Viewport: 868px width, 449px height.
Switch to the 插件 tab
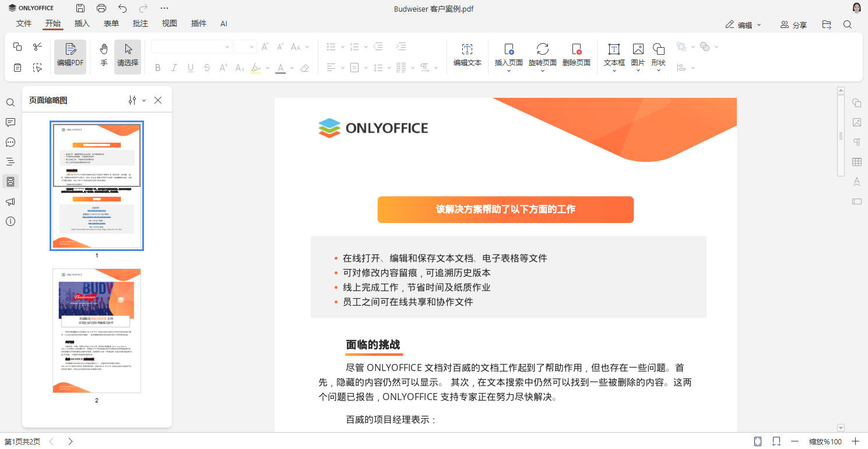(x=199, y=23)
